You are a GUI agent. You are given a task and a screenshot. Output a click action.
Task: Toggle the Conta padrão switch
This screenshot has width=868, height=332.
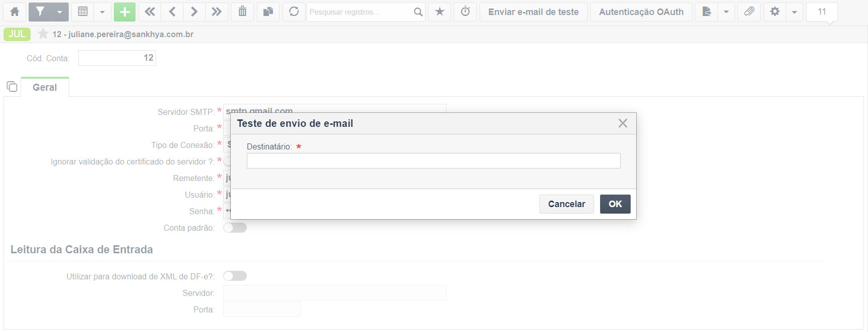pyautogui.click(x=235, y=228)
